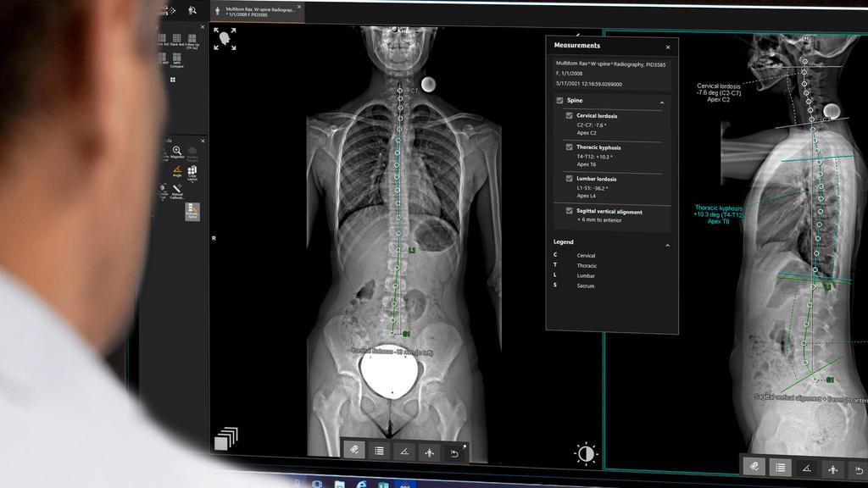Select the Angle measurement tool
868x488 pixels.
tap(177, 171)
